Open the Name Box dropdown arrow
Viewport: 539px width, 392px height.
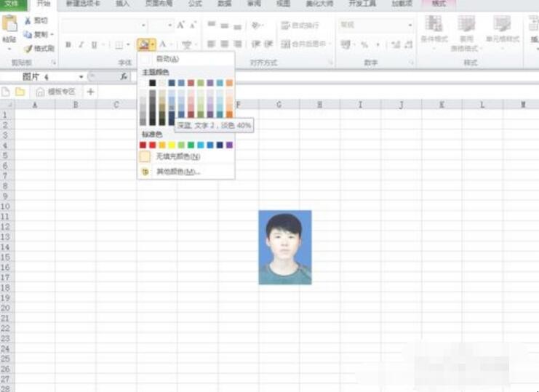tap(81, 76)
